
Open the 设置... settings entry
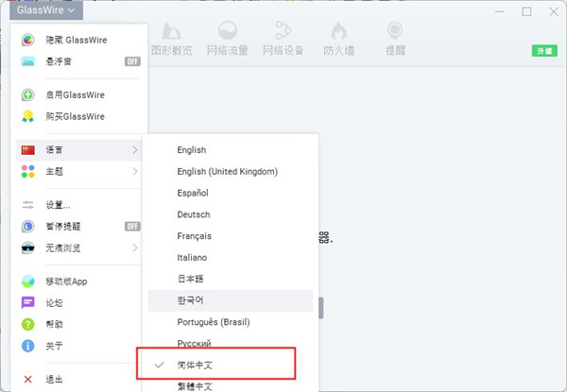58,205
